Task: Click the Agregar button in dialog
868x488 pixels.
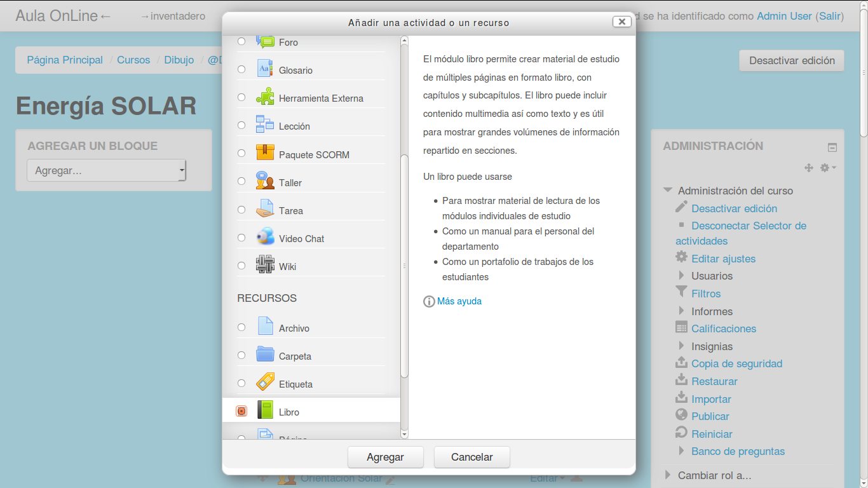Action: click(x=386, y=457)
